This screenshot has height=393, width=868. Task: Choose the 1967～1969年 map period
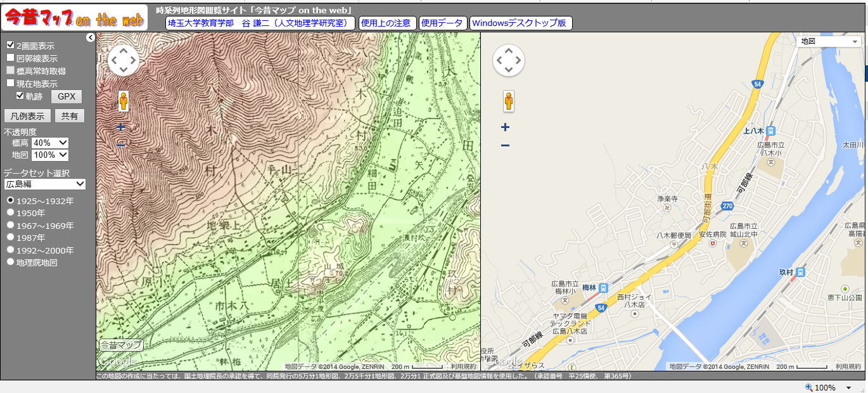pos(10,225)
